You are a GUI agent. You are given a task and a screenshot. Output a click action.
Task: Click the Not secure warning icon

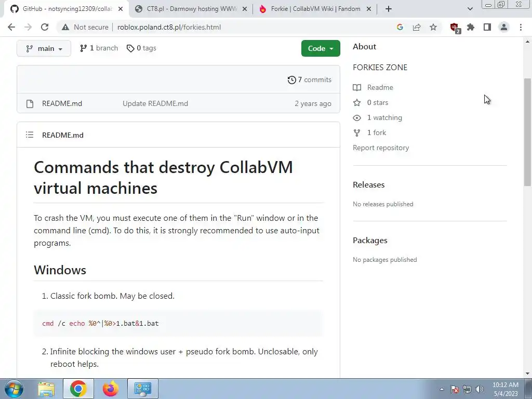coord(65,27)
